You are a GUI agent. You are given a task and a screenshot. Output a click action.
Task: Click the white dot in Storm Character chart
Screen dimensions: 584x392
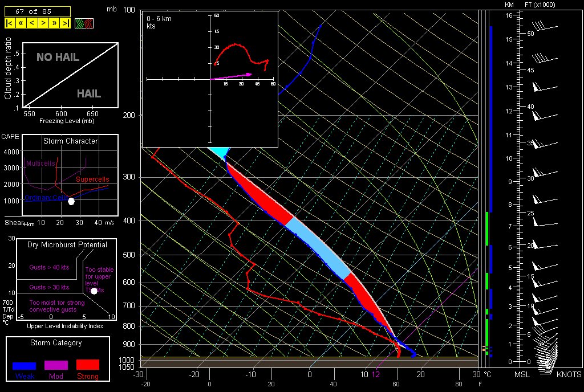coord(71,201)
